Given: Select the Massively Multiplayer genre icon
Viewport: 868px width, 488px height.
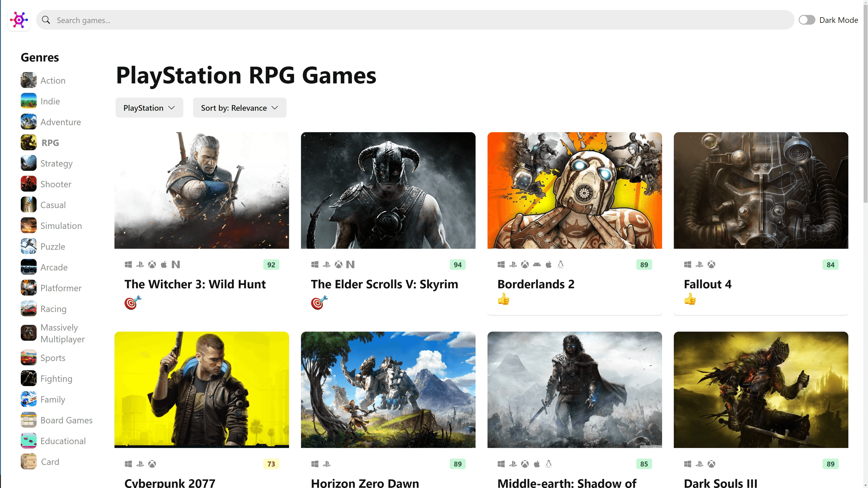Looking at the screenshot, I should click(x=29, y=333).
